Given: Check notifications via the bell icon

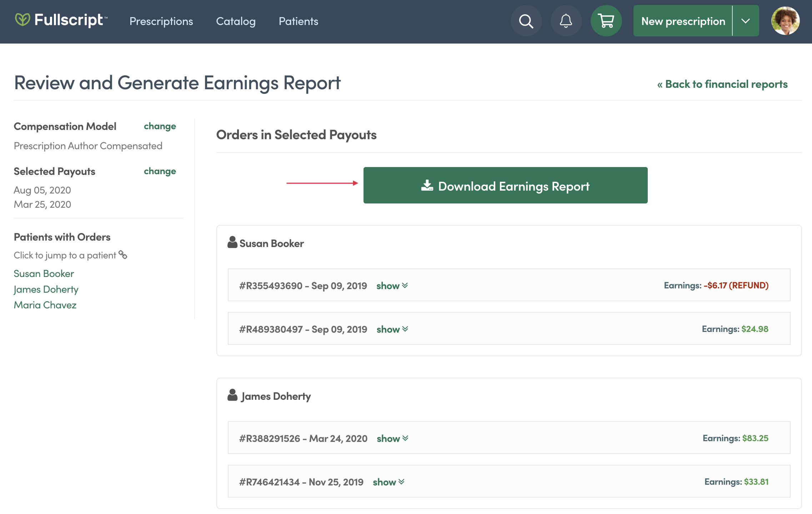Looking at the screenshot, I should 566,21.
